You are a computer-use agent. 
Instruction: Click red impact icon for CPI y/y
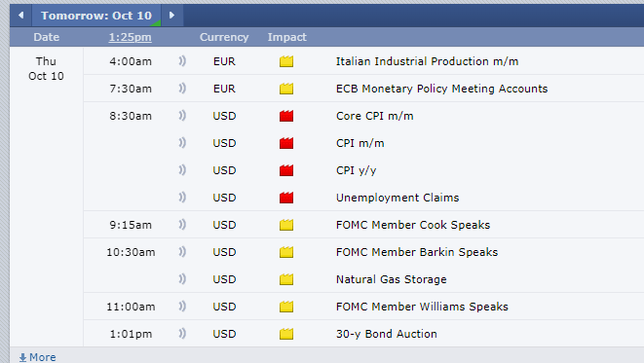click(x=286, y=170)
